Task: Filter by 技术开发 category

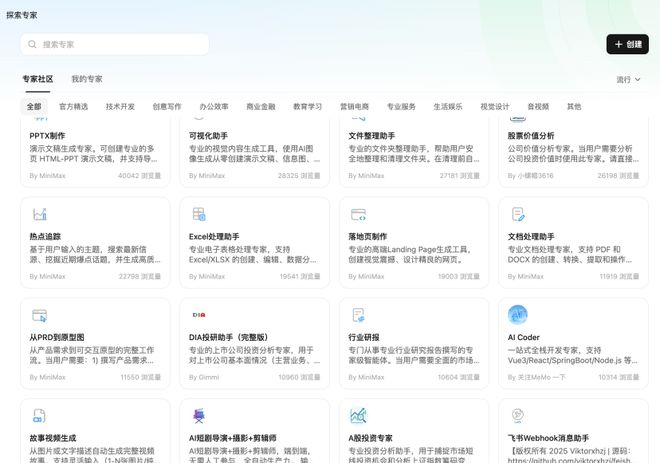Action: click(x=120, y=106)
